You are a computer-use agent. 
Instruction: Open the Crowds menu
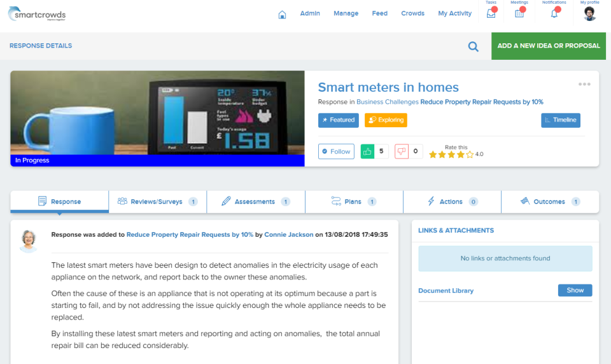412,13
